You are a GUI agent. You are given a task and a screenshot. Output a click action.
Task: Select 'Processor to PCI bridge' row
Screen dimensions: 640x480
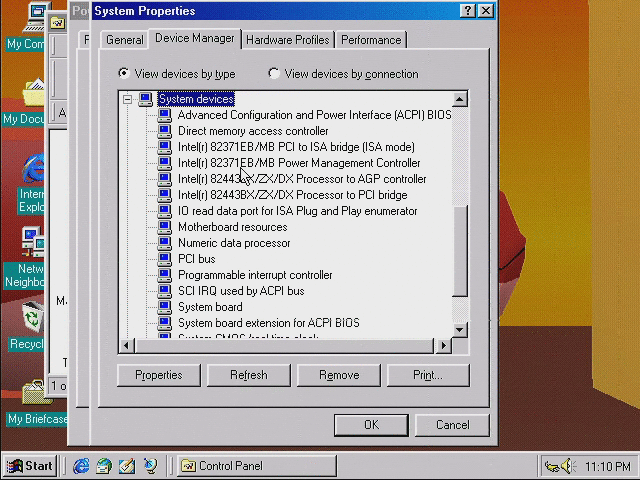(x=293, y=195)
